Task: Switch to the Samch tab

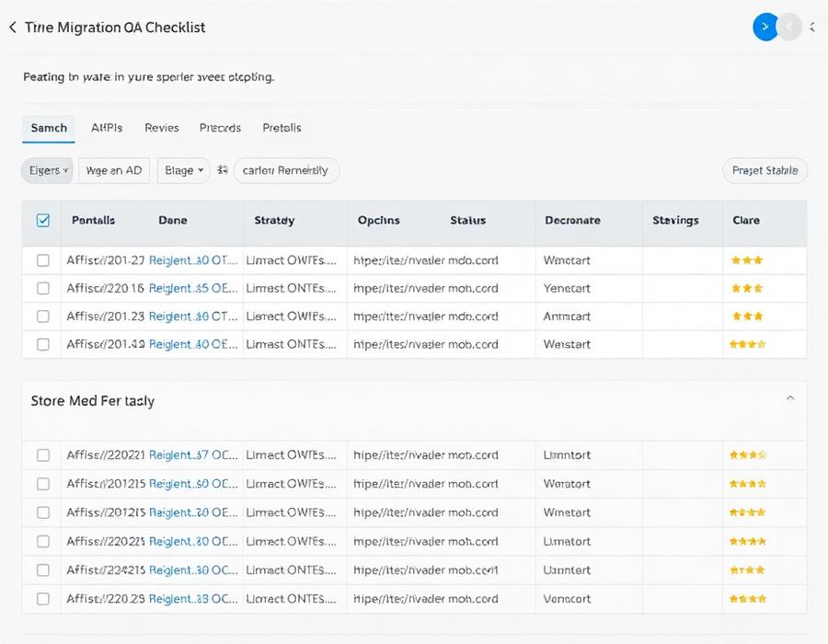Action: (x=49, y=128)
